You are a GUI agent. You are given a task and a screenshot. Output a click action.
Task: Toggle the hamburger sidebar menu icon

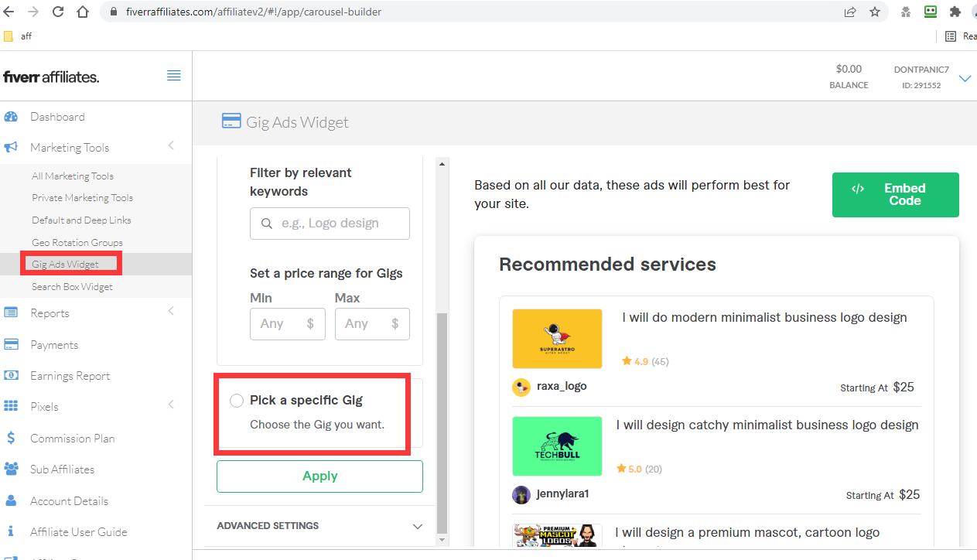coord(174,75)
